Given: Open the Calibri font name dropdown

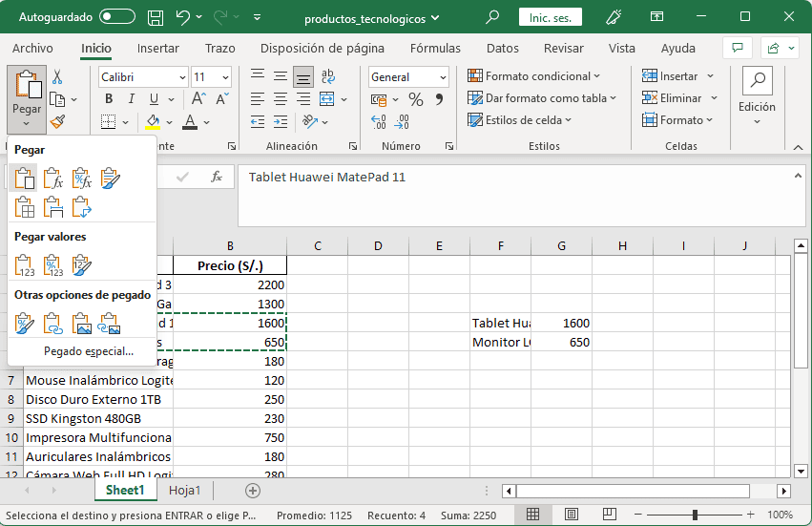Looking at the screenshot, I should [182, 77].
